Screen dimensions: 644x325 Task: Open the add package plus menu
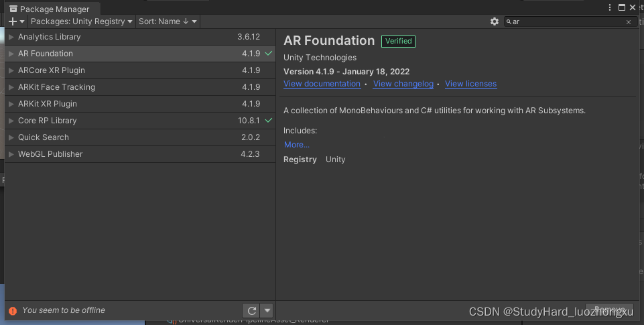pos(16,21)
